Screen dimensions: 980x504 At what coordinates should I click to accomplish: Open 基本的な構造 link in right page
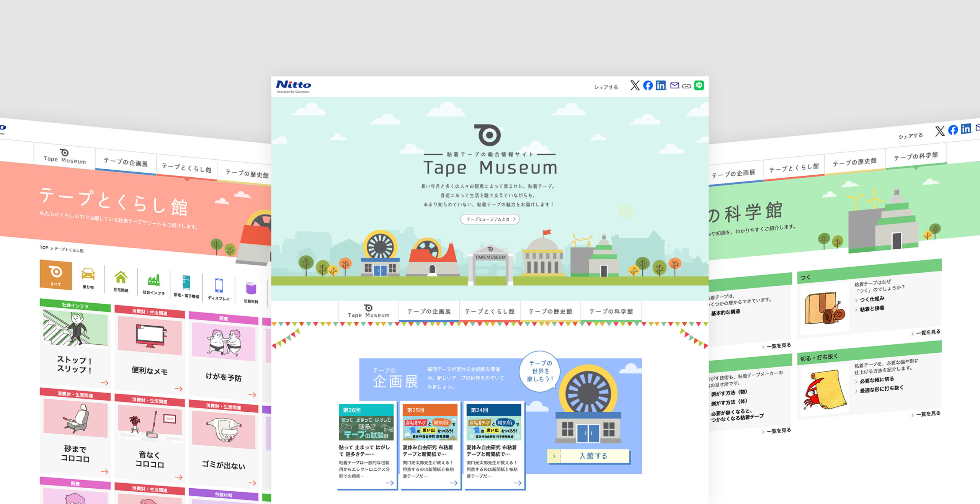coord(726,312)
